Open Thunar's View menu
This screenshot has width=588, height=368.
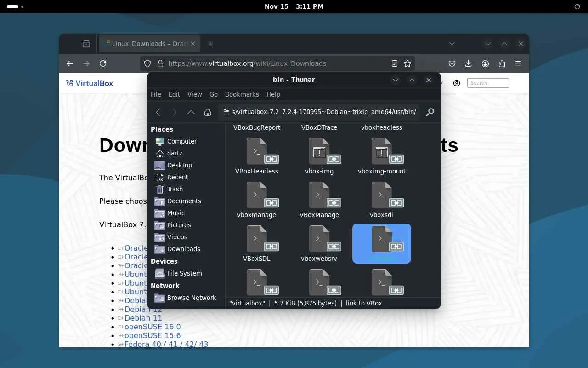[194, 94]
